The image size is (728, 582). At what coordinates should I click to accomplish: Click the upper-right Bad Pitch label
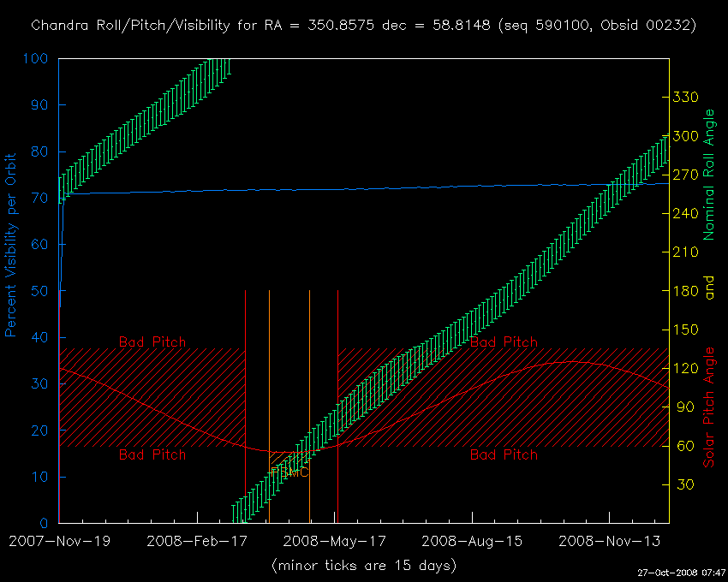click(x=504, y=341)
